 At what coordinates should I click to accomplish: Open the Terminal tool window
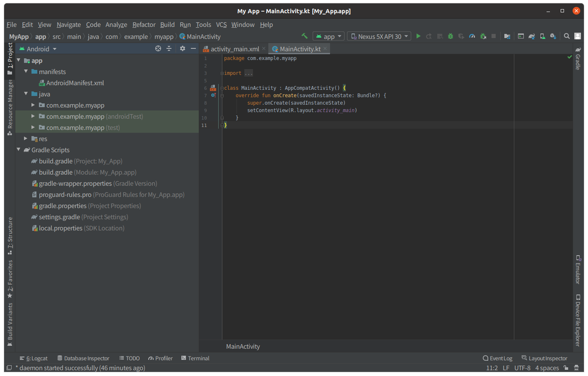click(x=195, y=358)
